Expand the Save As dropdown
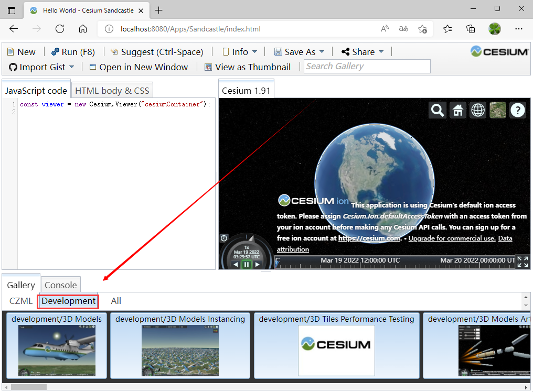 [299, 51]
